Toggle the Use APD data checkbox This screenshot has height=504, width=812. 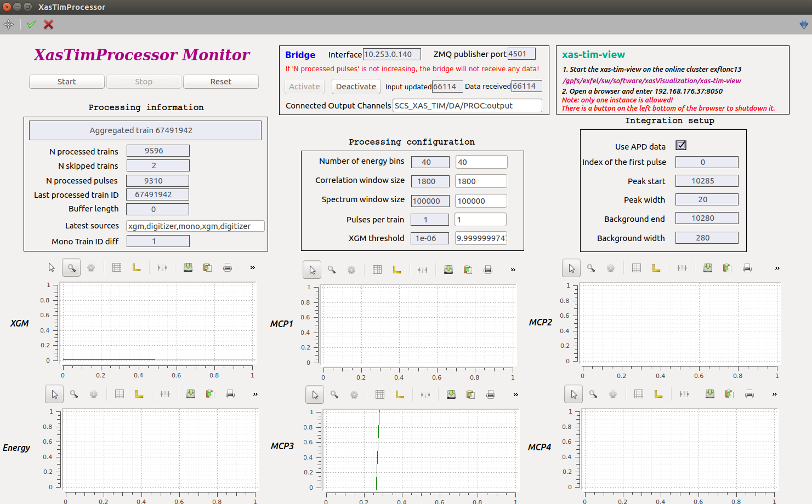(x=681, y=145)
